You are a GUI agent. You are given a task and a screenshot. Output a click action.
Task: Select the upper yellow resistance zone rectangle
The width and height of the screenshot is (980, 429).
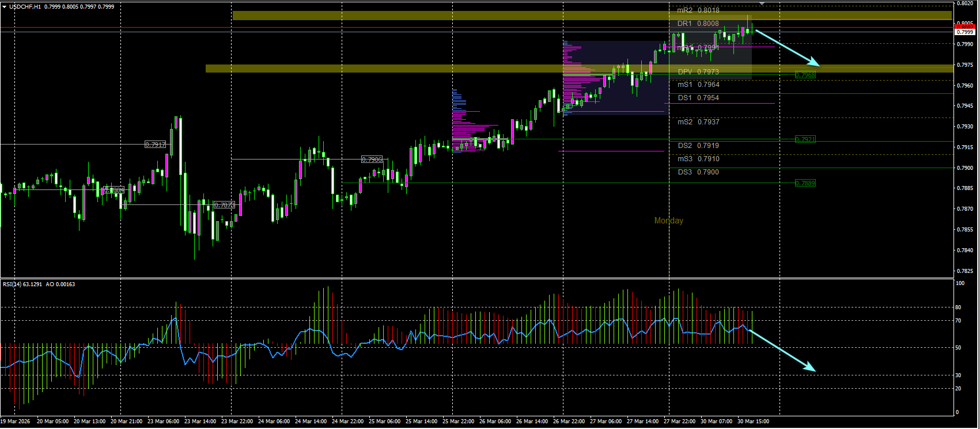(592, 16)
